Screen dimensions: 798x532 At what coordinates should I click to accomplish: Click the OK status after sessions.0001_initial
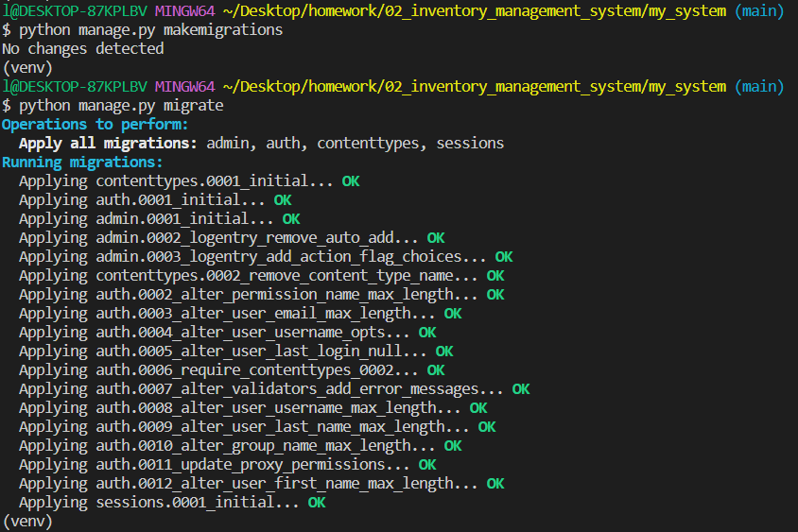pos(317,503)
